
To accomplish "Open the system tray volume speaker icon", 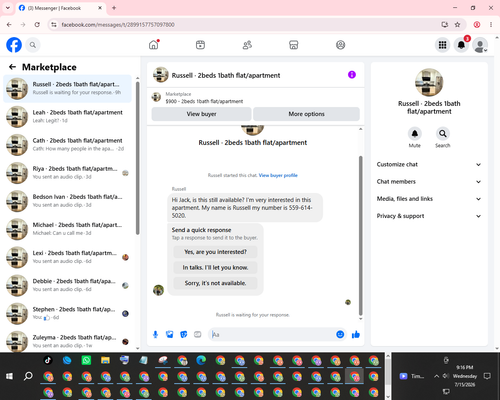I will 446,376.
